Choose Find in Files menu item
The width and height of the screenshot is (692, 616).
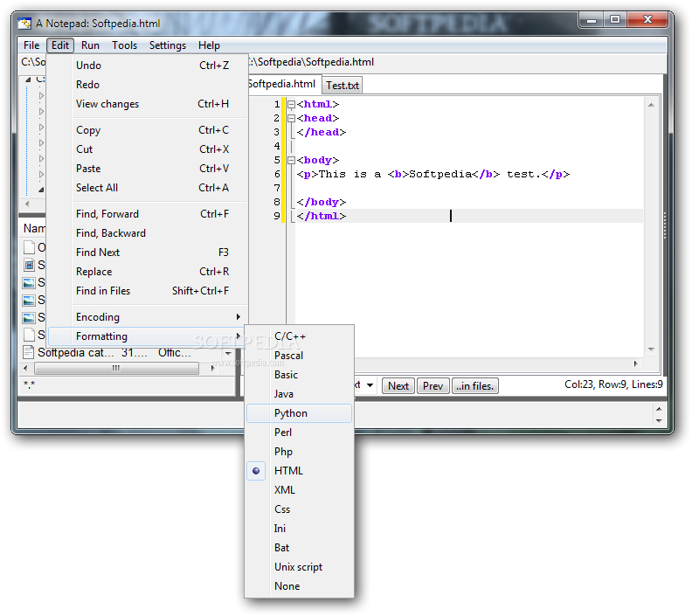[148, 291]
